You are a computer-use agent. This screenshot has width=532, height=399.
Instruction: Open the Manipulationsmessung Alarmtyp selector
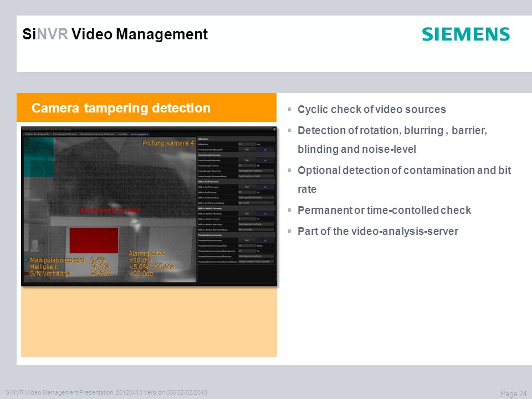click(x=256, y=256)
